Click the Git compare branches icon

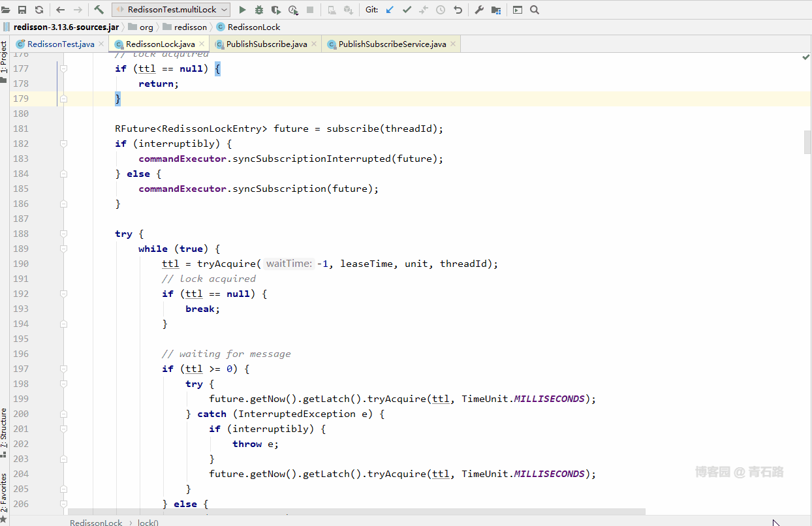click(x=424, y=10)
